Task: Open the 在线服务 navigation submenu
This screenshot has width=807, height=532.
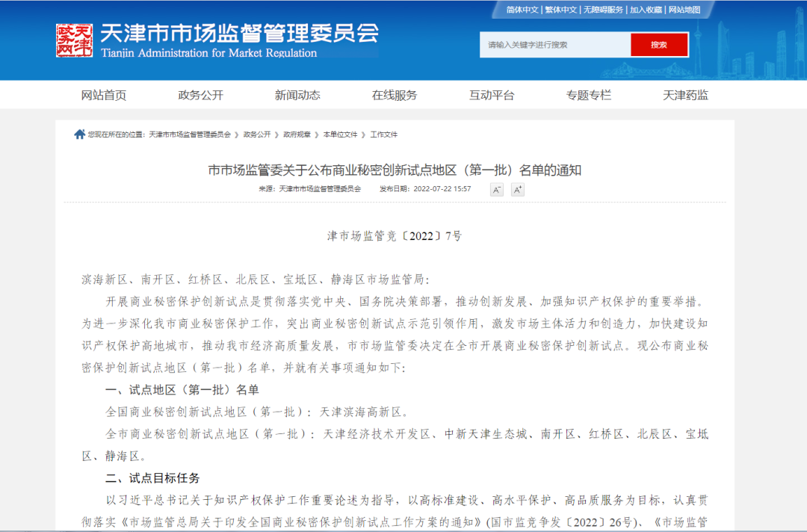Action: click(x=395, y=94)
